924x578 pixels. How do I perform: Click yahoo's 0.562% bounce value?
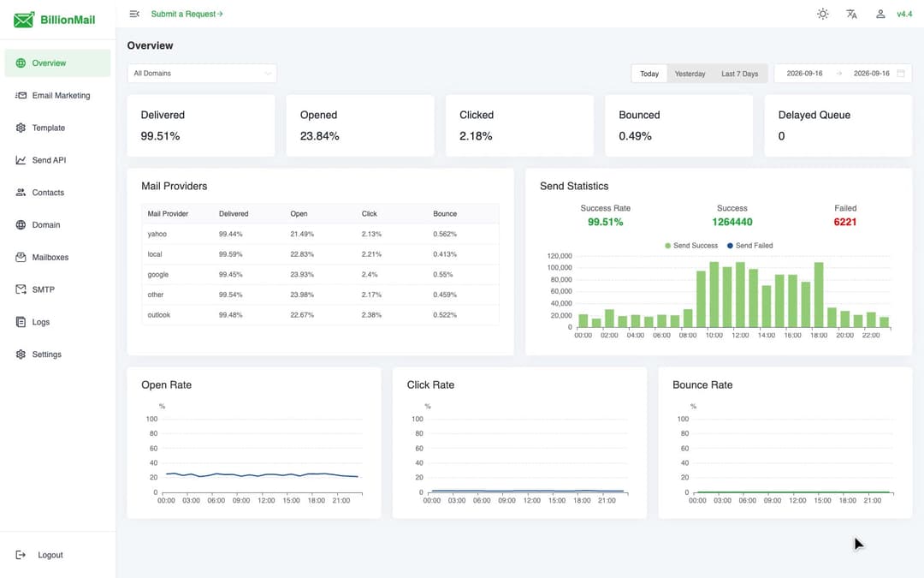(445, 234)
